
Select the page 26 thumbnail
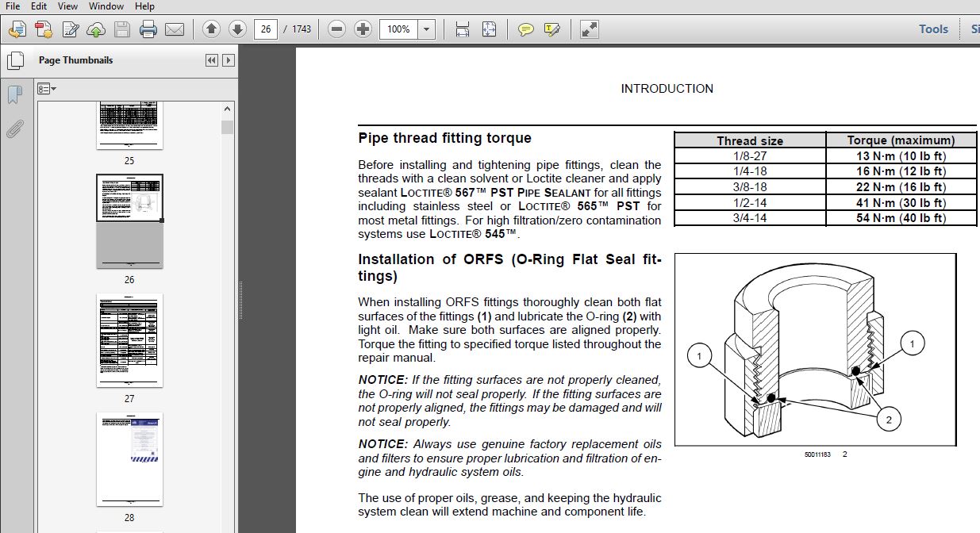[x=129, y=221]
